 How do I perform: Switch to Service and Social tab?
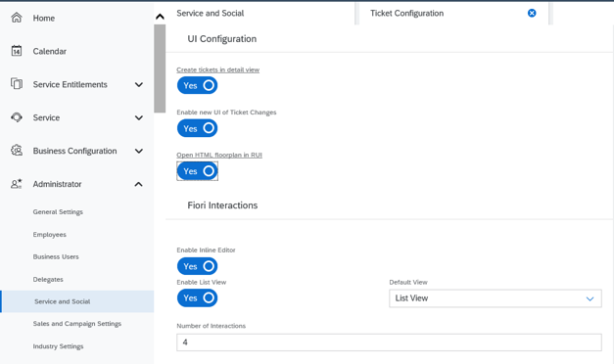click(211, 14)
